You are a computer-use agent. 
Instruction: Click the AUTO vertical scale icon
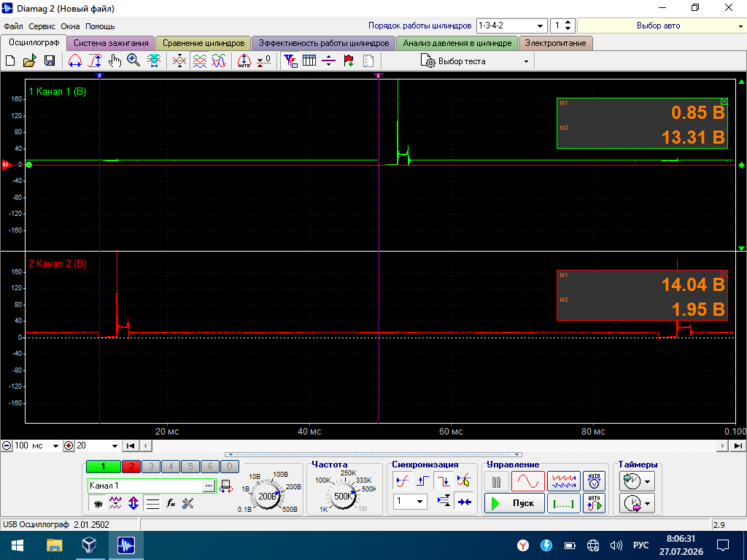coord(244,61)
